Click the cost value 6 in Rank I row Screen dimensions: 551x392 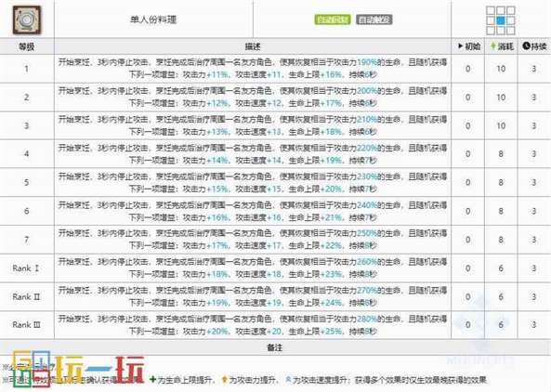pyautogui.click(x=501, y=268)
